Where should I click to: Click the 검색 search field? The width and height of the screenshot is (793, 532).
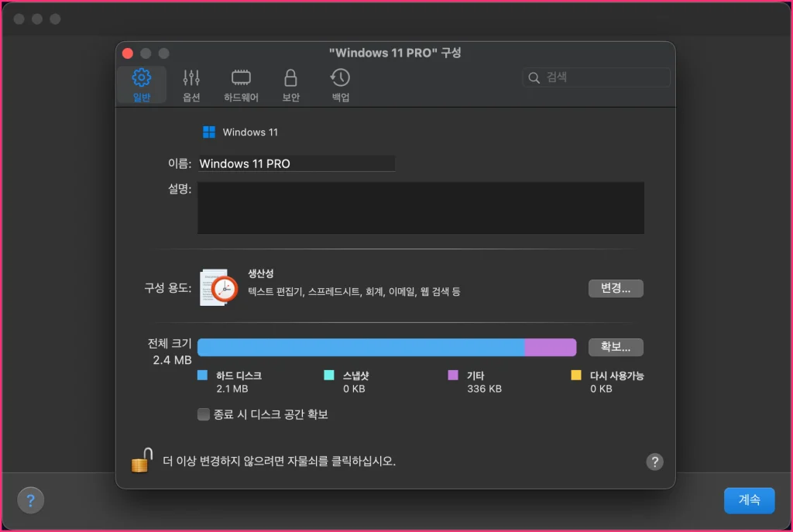click(596, 77)
